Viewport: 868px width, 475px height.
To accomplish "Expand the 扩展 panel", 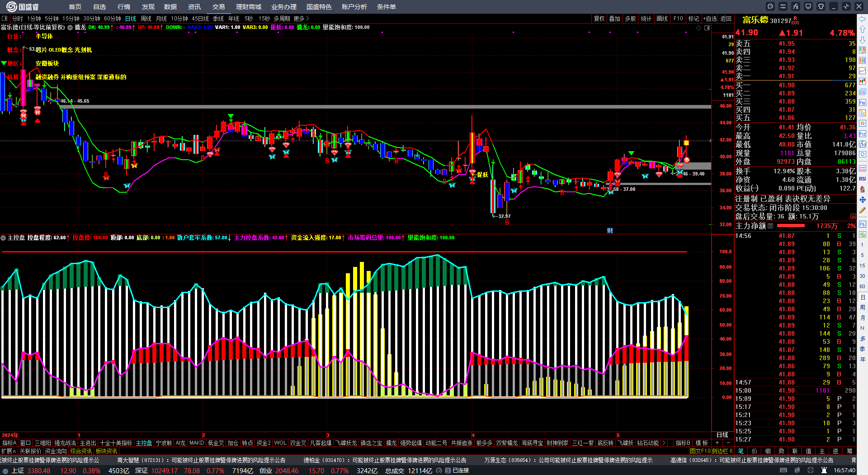I will 9,451.
